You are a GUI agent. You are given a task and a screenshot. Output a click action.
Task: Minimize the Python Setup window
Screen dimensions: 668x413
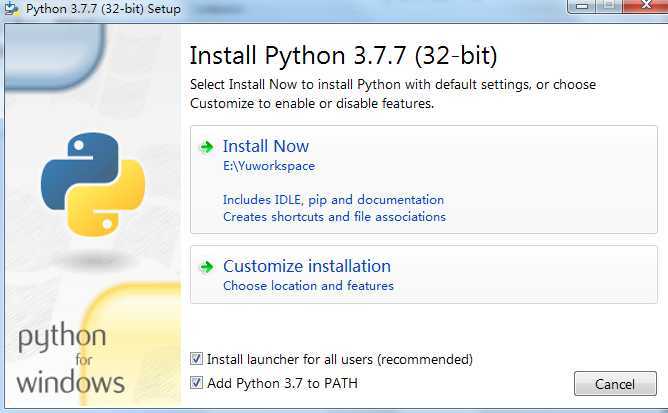click(x=582, y=6)
